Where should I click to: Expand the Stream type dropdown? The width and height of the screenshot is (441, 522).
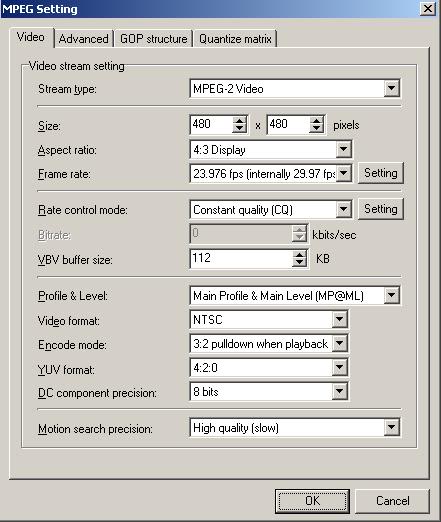coord(391,89)
